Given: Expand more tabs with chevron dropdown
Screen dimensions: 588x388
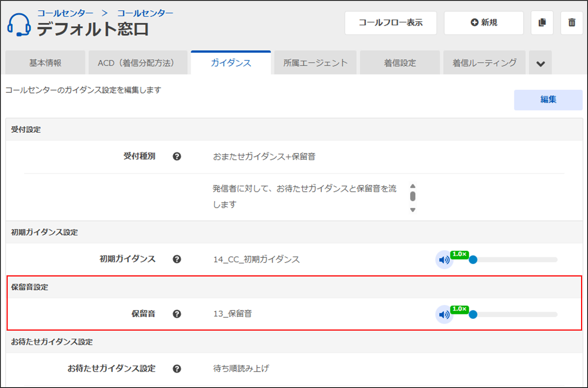Looking at the screenshot, I should click(x=540, y=64).
